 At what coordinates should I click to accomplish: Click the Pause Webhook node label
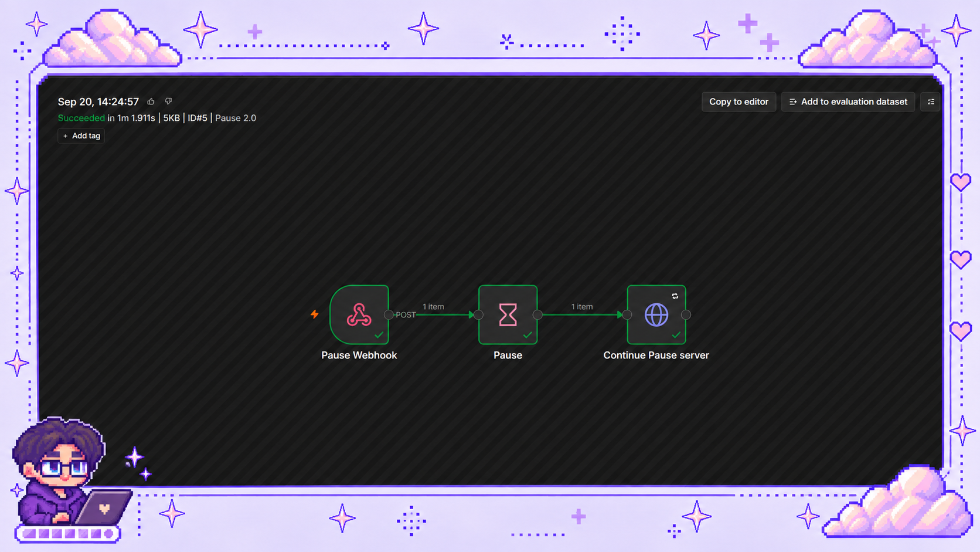coord(359,355)
